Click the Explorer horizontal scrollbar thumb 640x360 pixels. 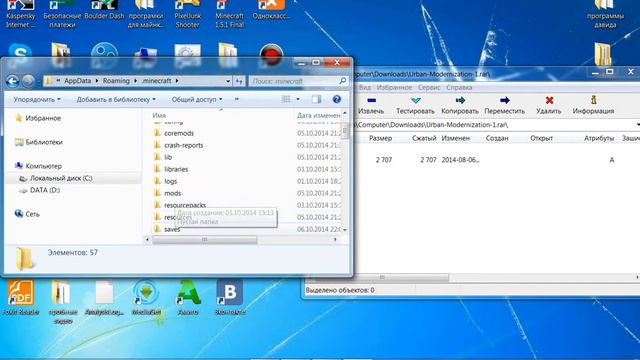204,240
